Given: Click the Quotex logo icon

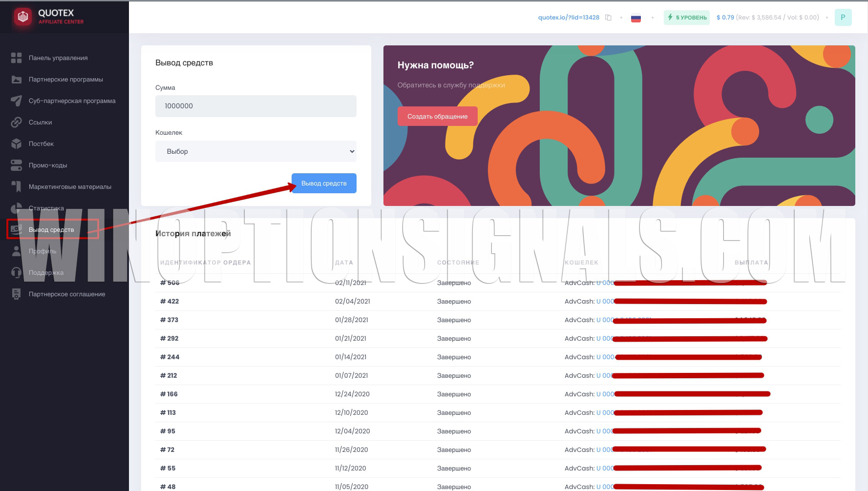Looking at the screenshot, I should tap(22, 17).
